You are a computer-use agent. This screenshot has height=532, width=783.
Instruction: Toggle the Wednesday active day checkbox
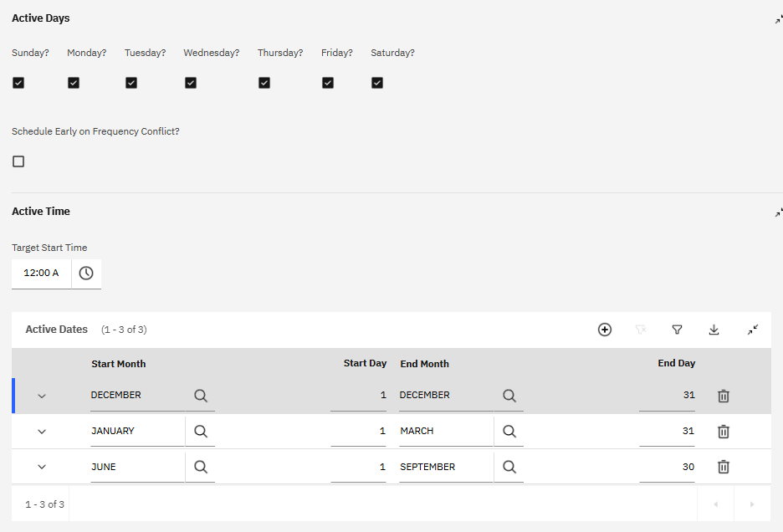[x=191, y=83]
